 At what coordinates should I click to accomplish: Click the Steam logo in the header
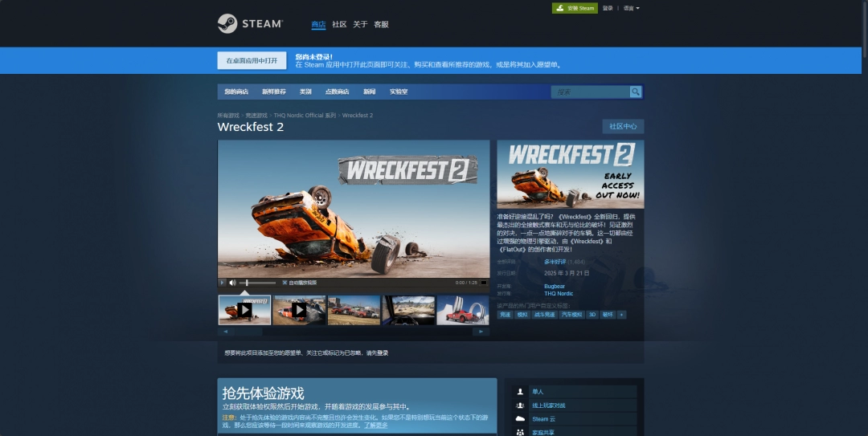tap(249, 24)
